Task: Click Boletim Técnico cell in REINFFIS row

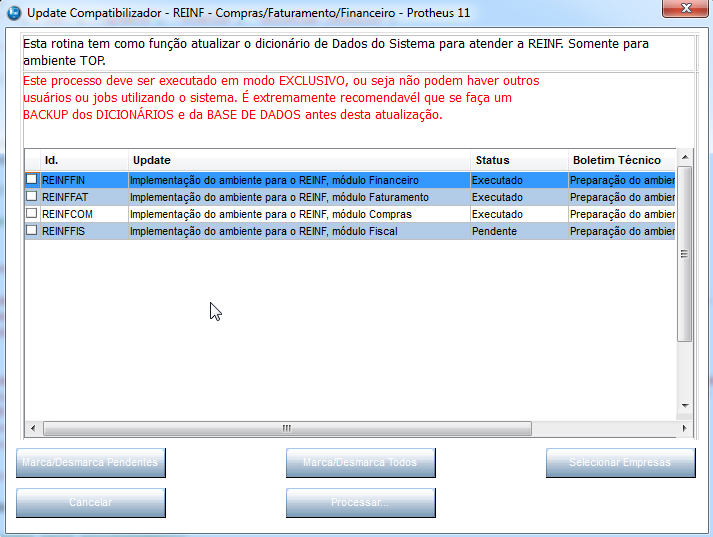Action: coord(622,231)
